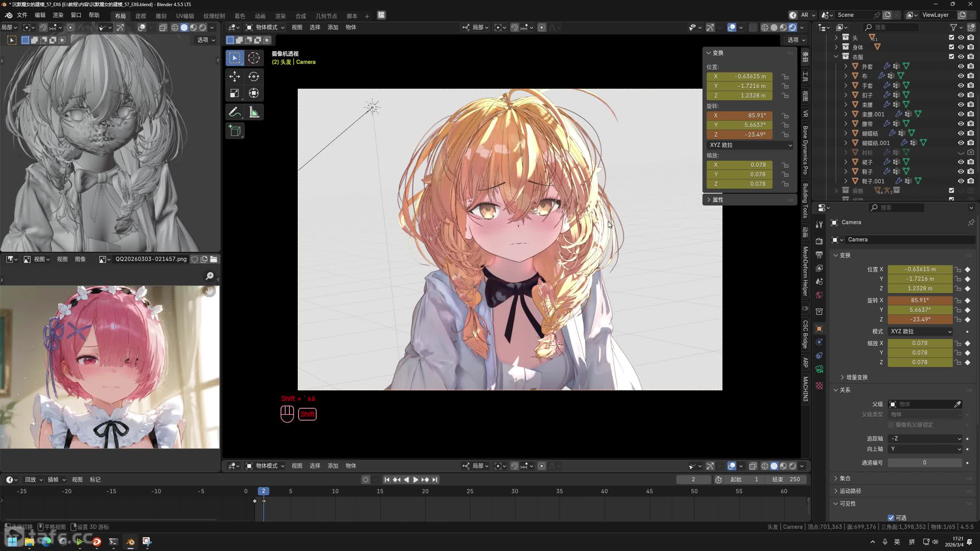Open the XYZ 欧拉 rotation mode dropdown

click(750, 145)
